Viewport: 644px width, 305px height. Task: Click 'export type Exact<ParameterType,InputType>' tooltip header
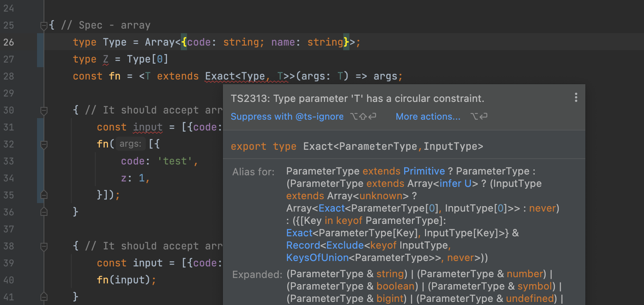(x=357, y=146)
